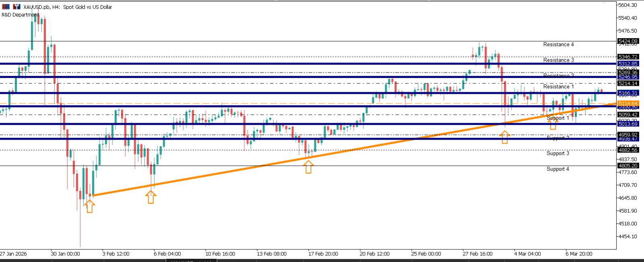Select the Resistance 1 label

pyautogui.click(x=559, y=87)
